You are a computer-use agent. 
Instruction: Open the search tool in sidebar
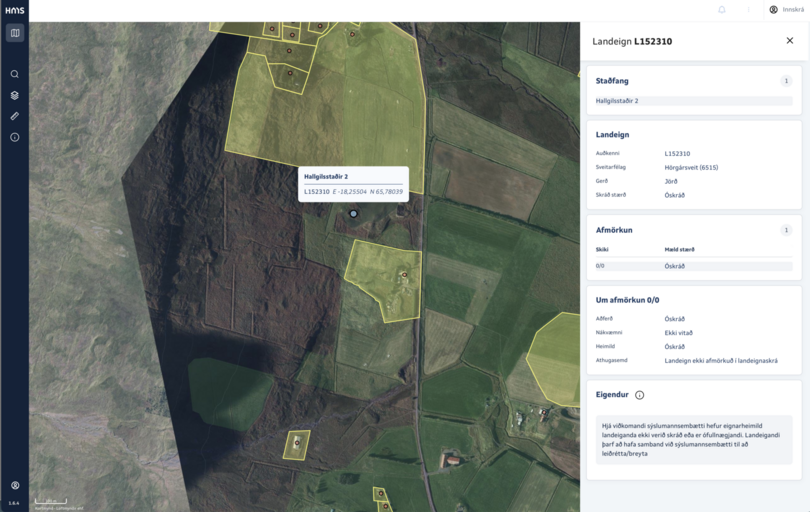pos(15,74)
